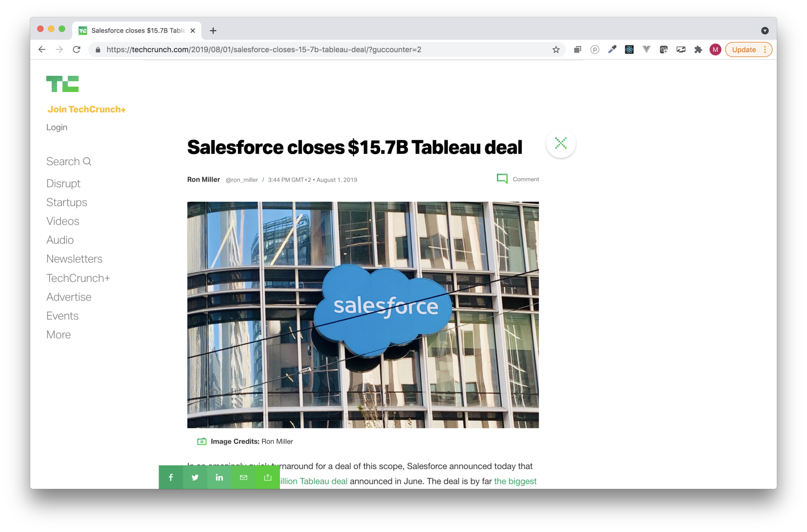Bookmark page with star icon
The width and height of the screenshot is (807, 532).
(x=556, y=50)
